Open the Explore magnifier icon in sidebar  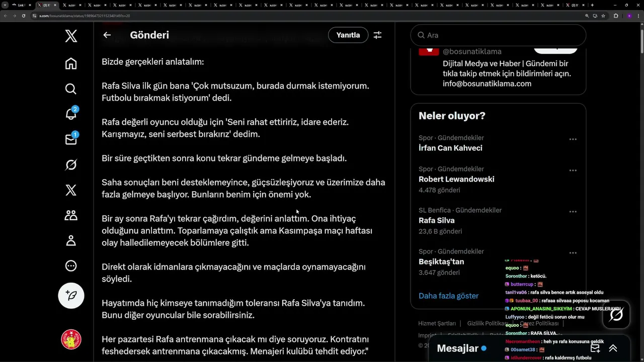pyautogui.click(x=71, y=89)
